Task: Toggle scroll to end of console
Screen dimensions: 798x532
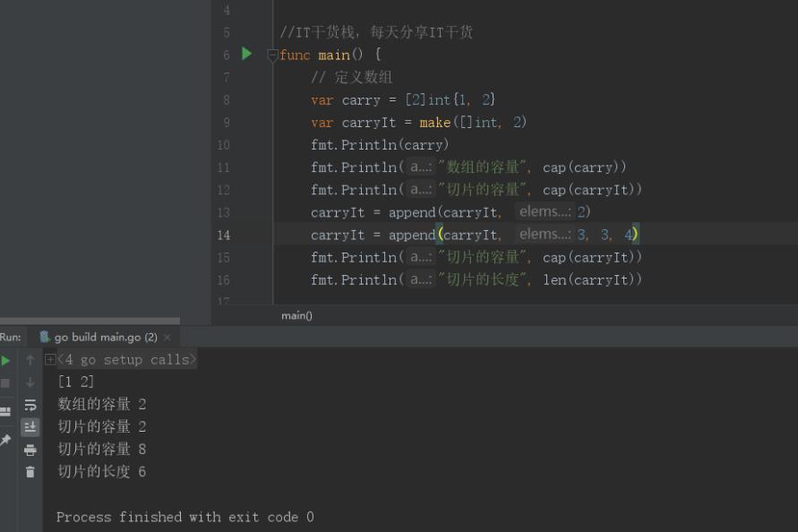Action: (30, 427)
